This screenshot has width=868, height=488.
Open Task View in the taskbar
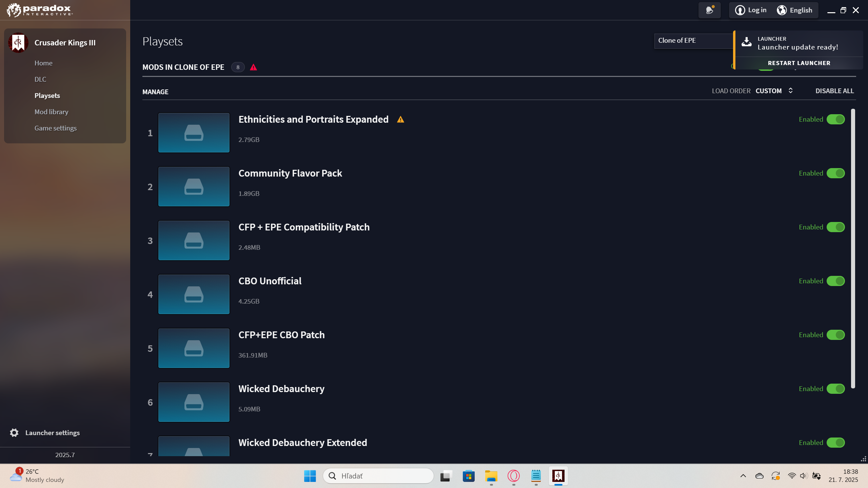(x=446, y=476)
